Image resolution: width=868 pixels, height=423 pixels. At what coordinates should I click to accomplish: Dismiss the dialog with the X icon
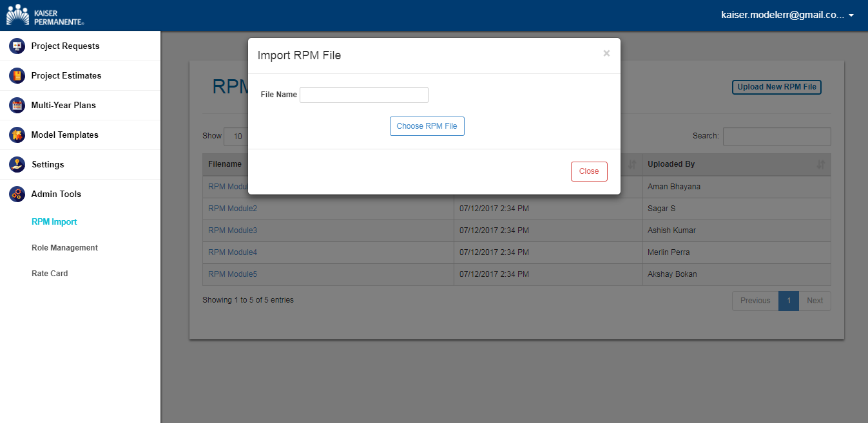[x=606, y=54]
